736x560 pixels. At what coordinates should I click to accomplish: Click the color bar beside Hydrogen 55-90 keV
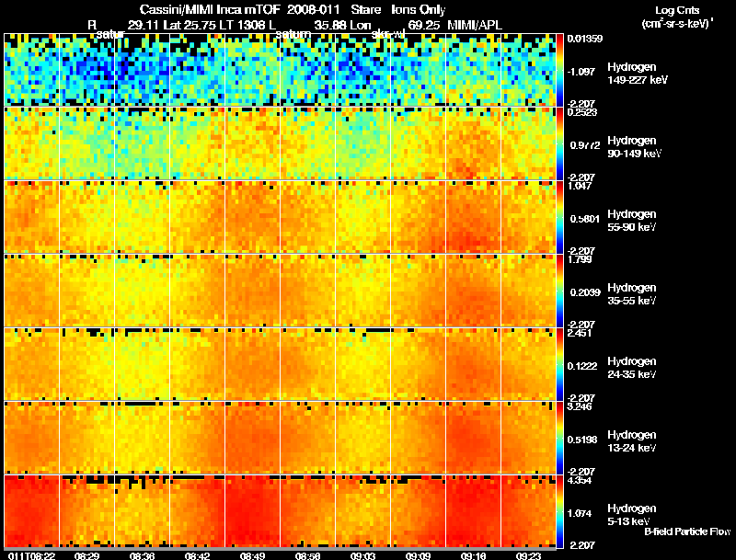point(559,217)
